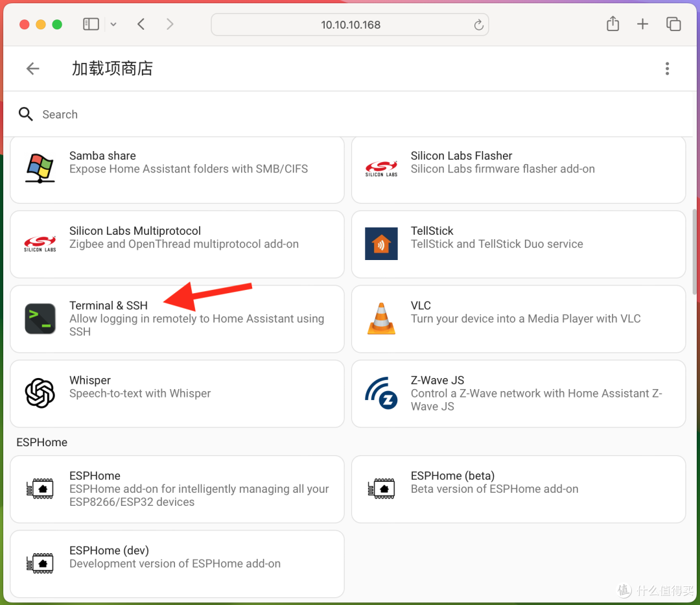Open the Safari share icon
This screenshot has height=605, width=700.
[x=613, y=23]
